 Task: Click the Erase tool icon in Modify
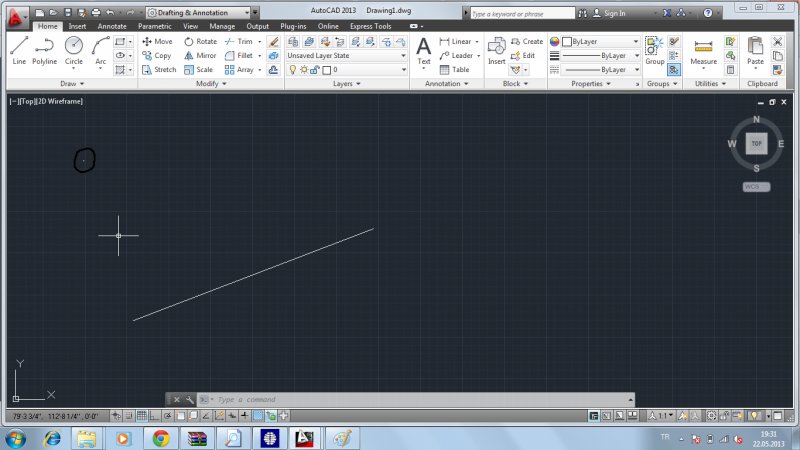click(273, 41)
